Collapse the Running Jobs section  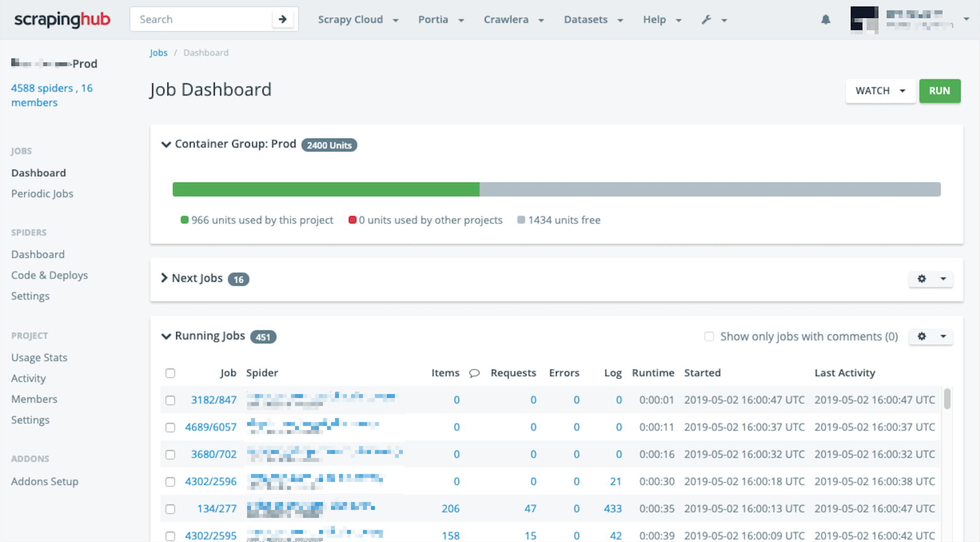click(166, 336)
